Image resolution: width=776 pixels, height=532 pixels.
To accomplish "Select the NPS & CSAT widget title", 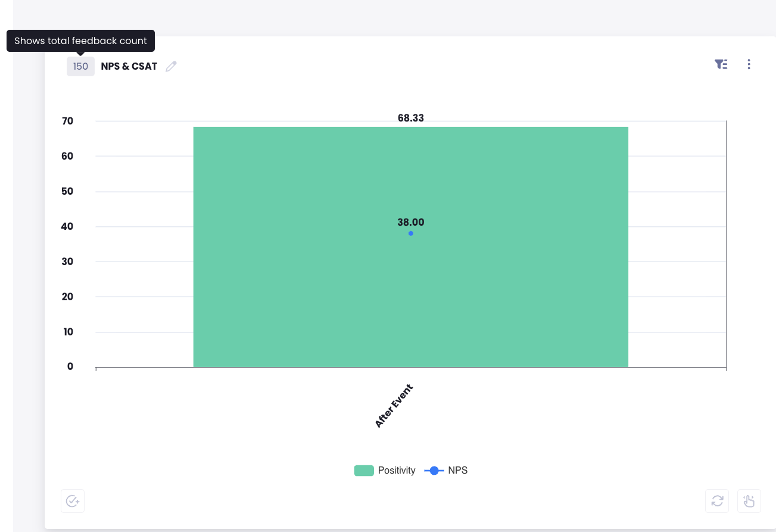I will point(129,67).
